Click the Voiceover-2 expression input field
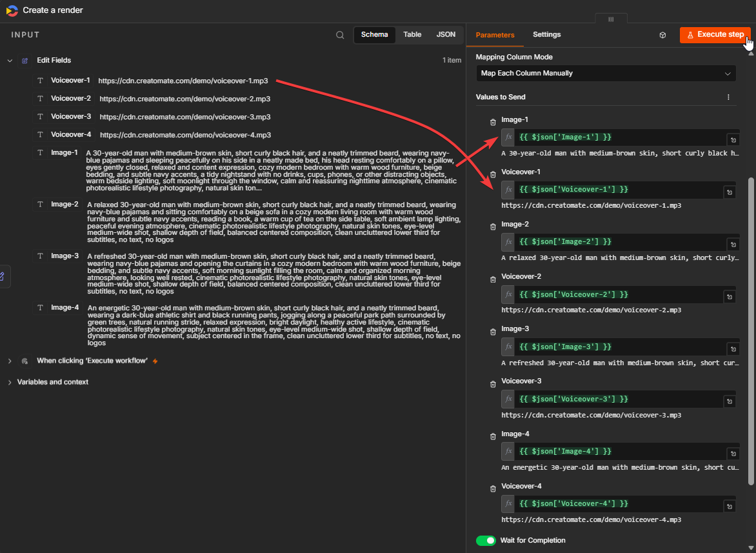 619,294
